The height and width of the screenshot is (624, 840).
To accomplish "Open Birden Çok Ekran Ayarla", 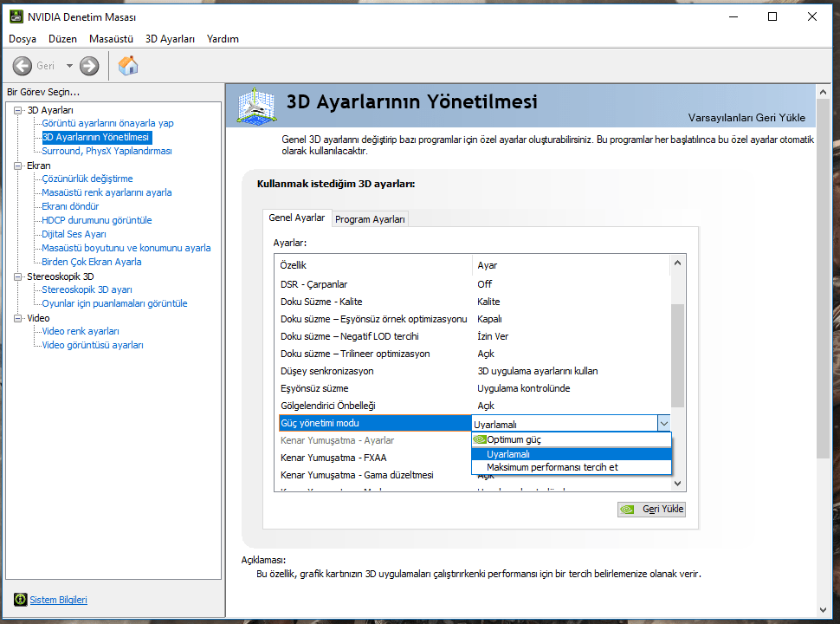I will pyautogui.click(x=92, y=262).
